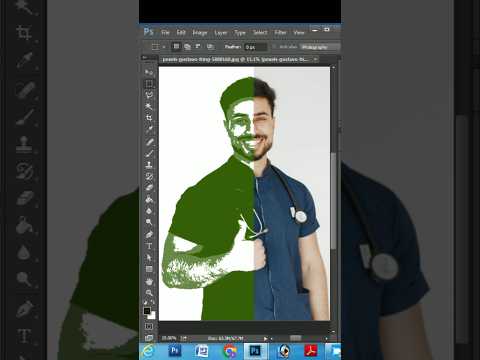Select the Horizontal Type tool

(x=149, y=246)
